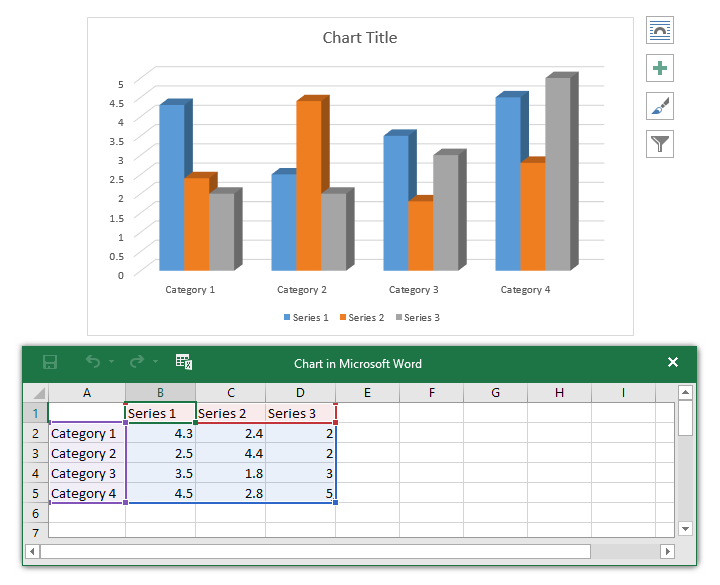Click the Undo arrow icon
This screenshot has height=585, width=720.
(x=93, y=362)
